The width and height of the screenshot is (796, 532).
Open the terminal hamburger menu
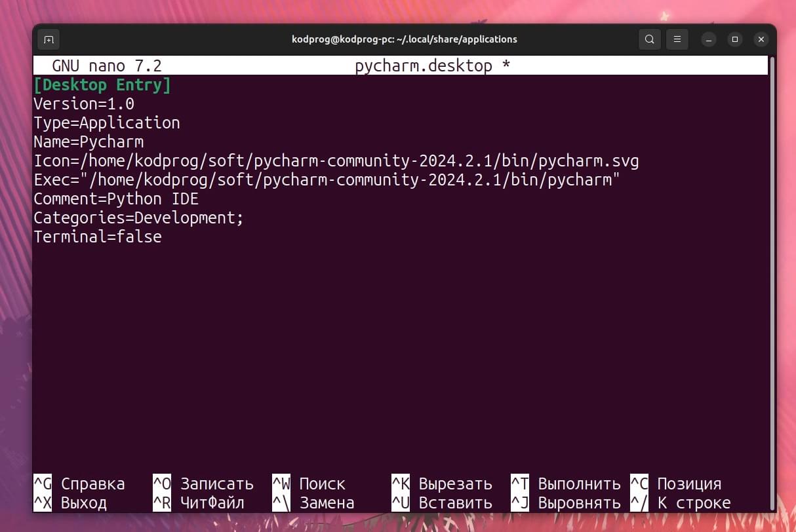coord(678,39)
